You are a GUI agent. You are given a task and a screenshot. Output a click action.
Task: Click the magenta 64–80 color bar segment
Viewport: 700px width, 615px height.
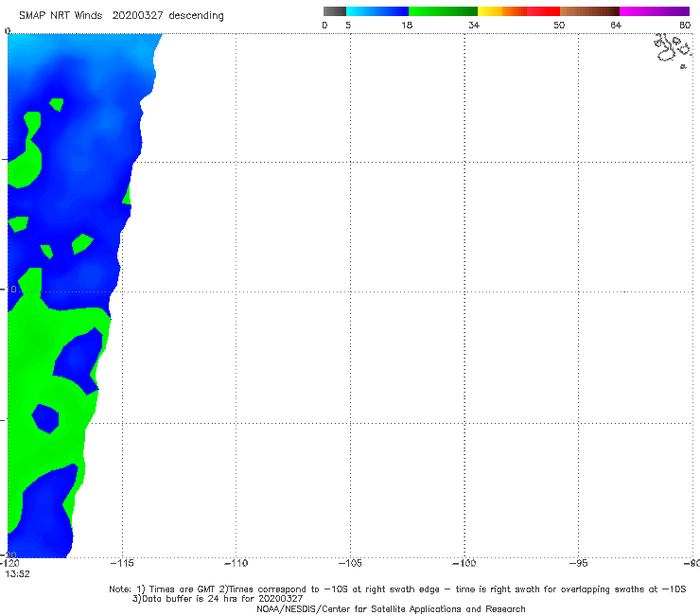[x=655, y=11]
